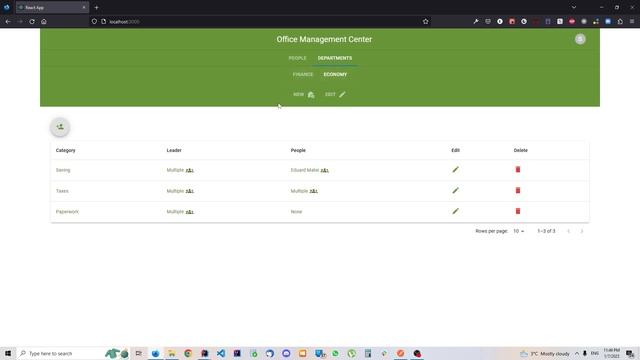Click the 1–3 of 3 pagination text
Image resolution: width=640 pixels, height=360 pixels.
pyautogui.click(x=546, y=231)
